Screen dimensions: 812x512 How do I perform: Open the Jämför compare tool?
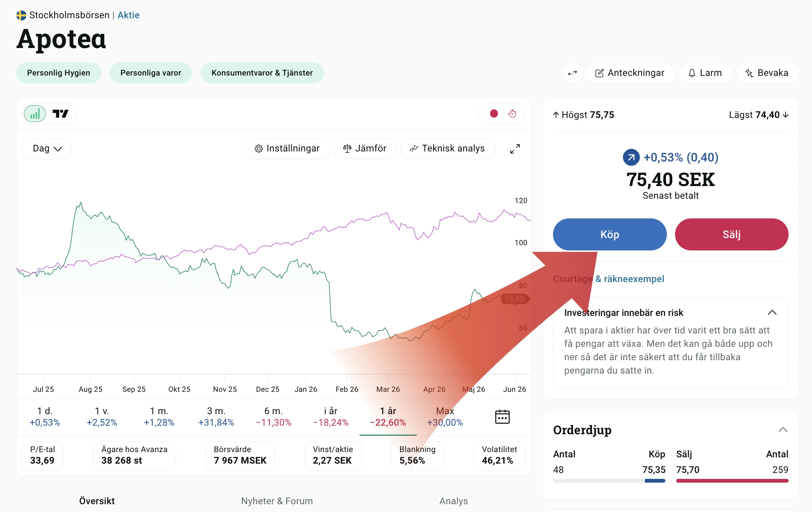click(x=365, y=148)
